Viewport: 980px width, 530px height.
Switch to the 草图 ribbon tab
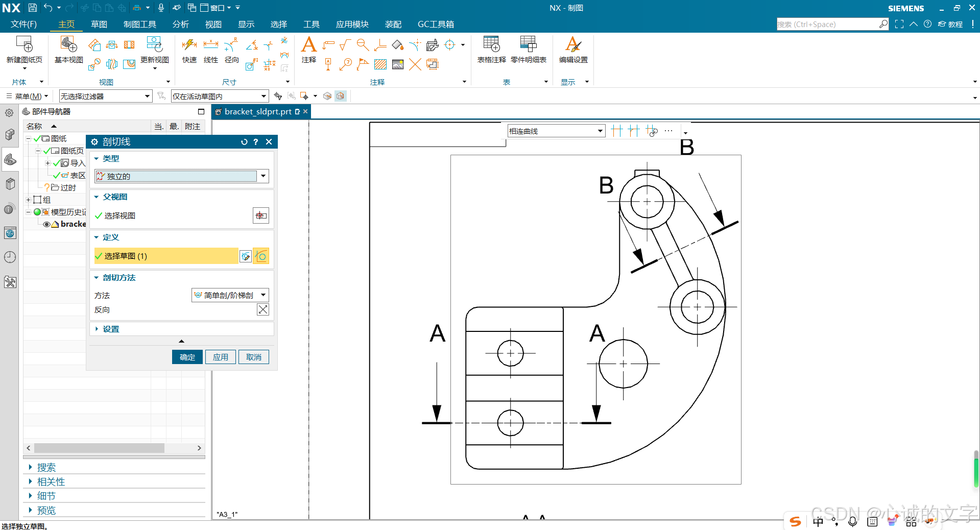[99, 24]
